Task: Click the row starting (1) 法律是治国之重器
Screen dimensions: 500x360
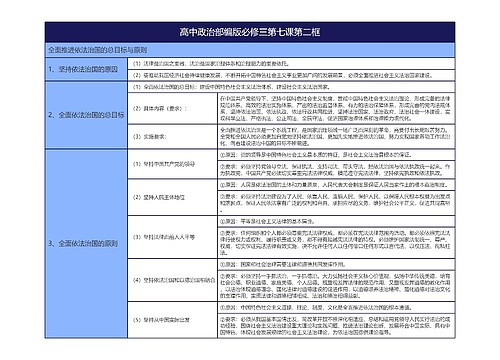Action: (291, 63)
